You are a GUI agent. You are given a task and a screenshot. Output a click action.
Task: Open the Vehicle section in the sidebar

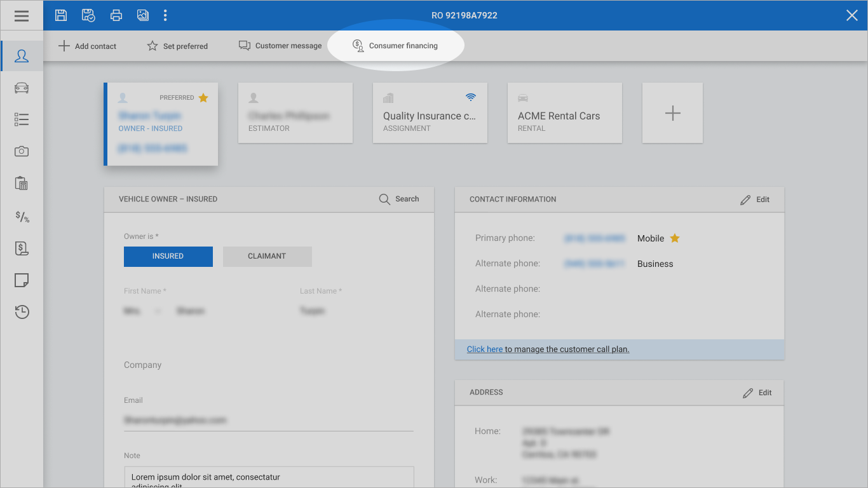(22, 88)
